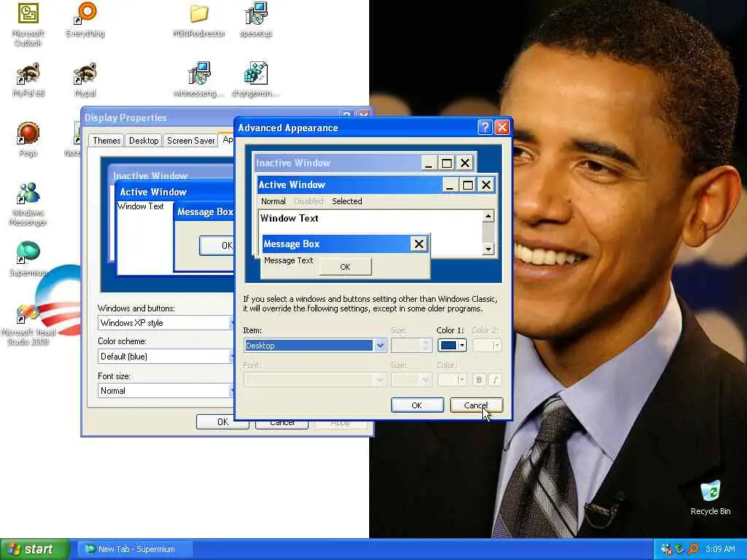This screenshot has height=560, width=747.
Task: Open the Screen Saver tab in Display Properties
Action: pyautogui.click(x=190, y=141)
